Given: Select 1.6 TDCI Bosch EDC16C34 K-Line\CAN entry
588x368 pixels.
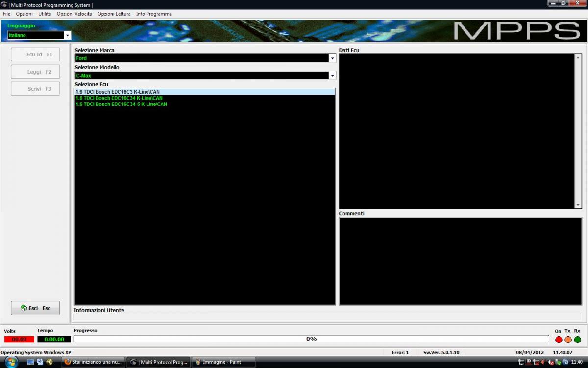Looking at the screenshot, I should [x=205, y=98].
